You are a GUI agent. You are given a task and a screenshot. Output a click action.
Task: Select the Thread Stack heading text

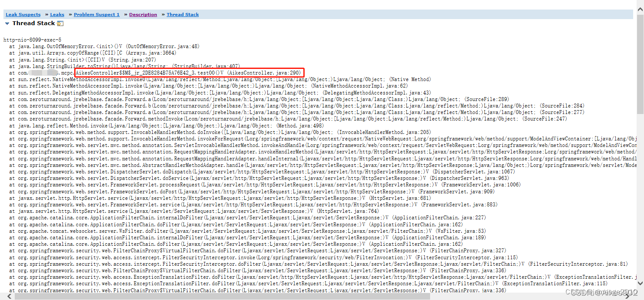coord(33,23)
